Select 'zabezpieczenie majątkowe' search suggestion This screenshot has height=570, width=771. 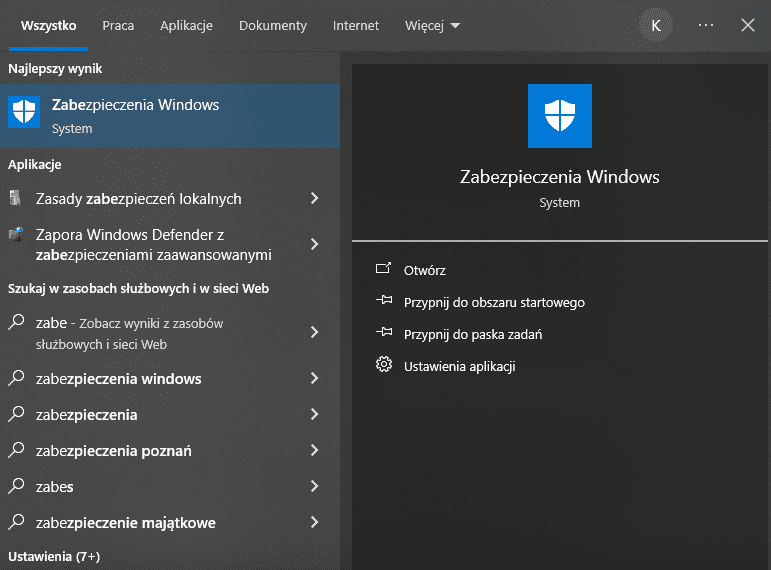coord(170,522)
